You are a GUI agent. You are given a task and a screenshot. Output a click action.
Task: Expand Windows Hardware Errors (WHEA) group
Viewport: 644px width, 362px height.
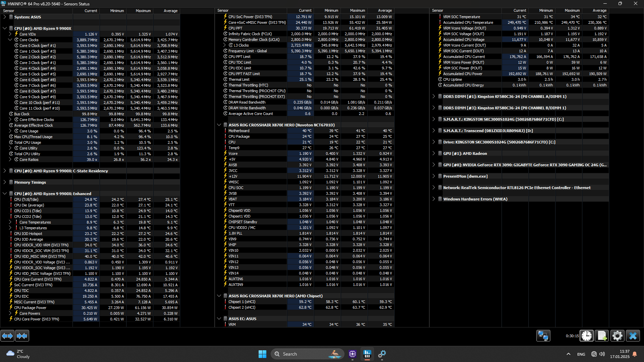(x=434, y=199)
